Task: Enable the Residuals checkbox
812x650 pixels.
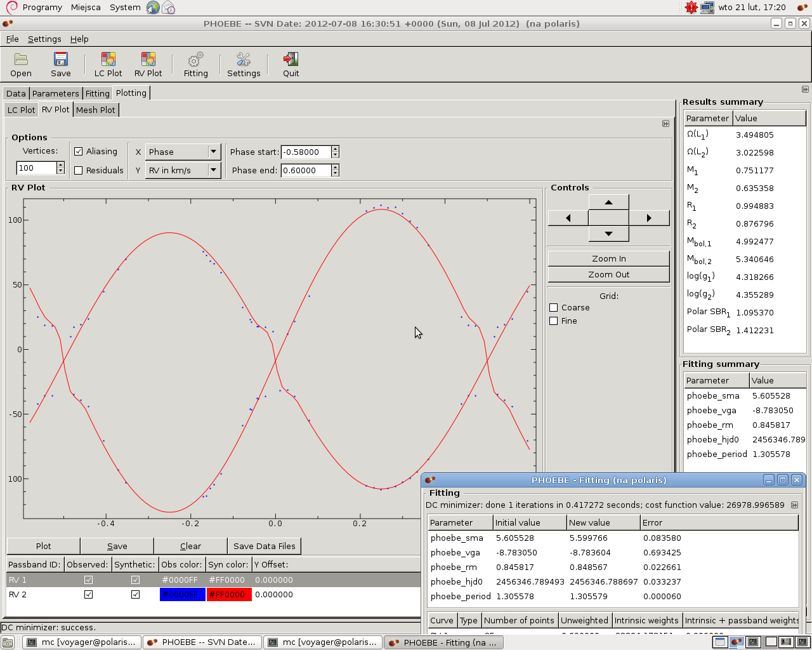Action: (79, 170)
